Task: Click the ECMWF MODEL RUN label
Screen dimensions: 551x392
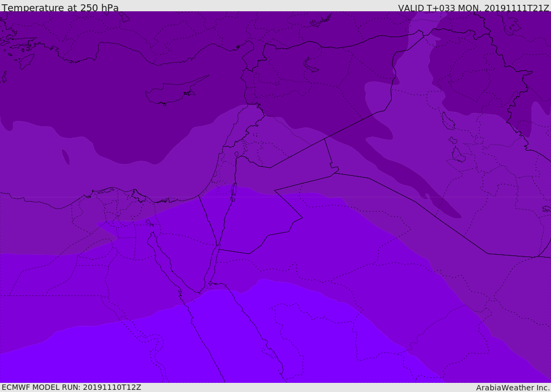Action: pyautogui.click(x=71, y=387)
